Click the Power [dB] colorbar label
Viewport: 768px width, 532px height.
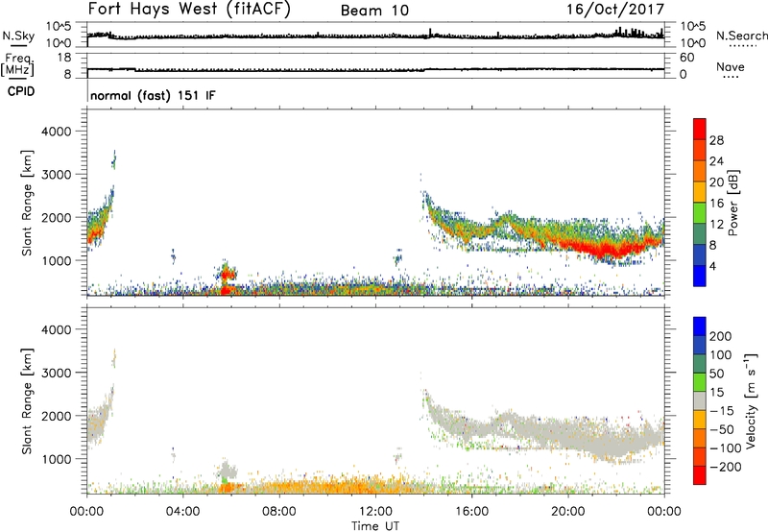tap(732, 203)
